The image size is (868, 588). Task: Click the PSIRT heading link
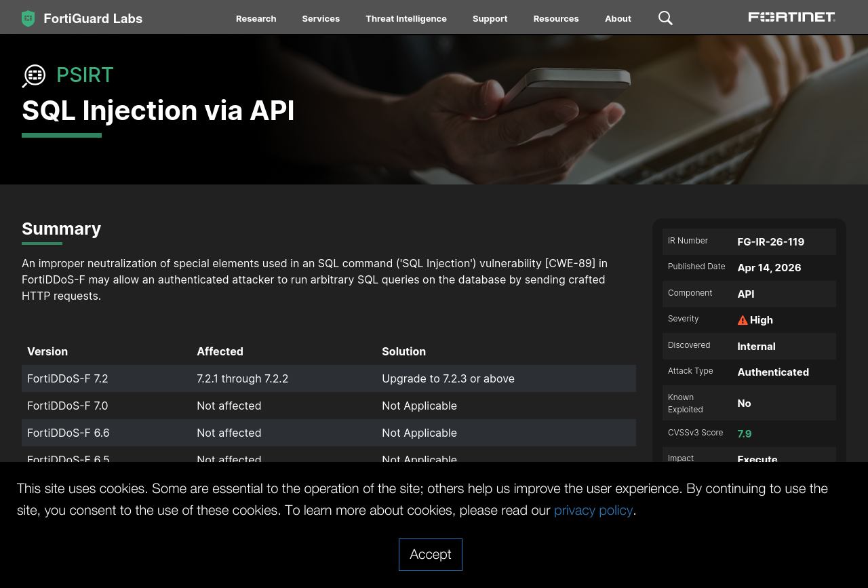[x=85, y=75]
